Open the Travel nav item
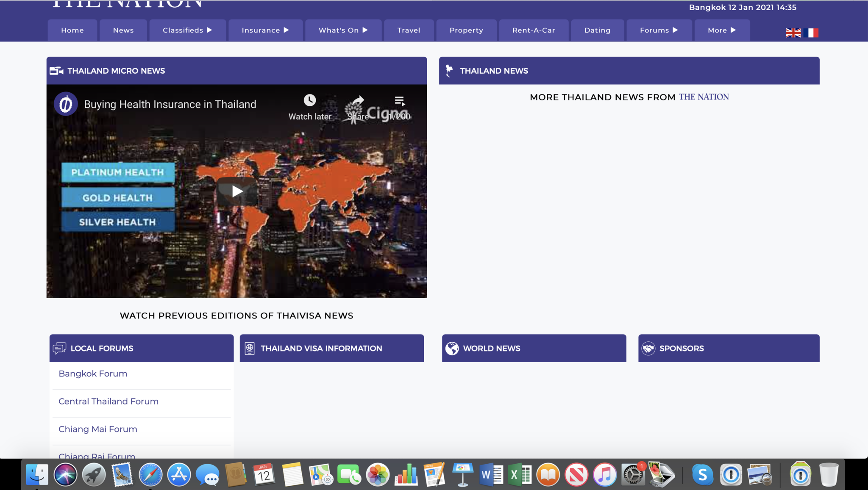This screenshot has width=868, height=490. click(409, 30)
